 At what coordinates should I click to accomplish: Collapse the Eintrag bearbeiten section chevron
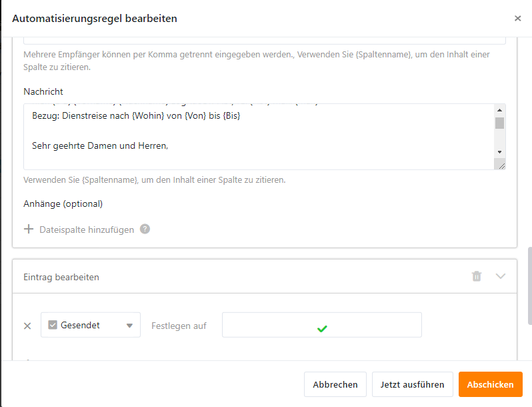tap(501, 276)
